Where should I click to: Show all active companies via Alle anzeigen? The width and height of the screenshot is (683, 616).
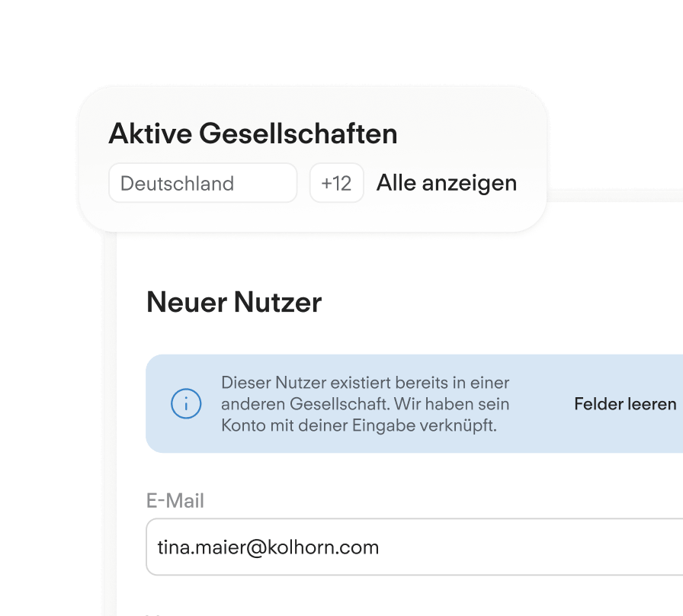tap(447, 183)
